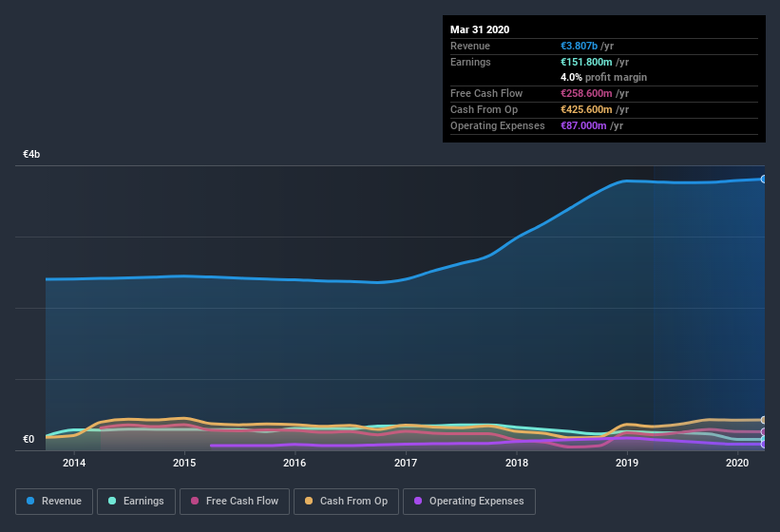Viewport: 780px width, 532px height.
Task: Click the Mar 31 2020 tooltip date
Action: [x=480, y=29]
